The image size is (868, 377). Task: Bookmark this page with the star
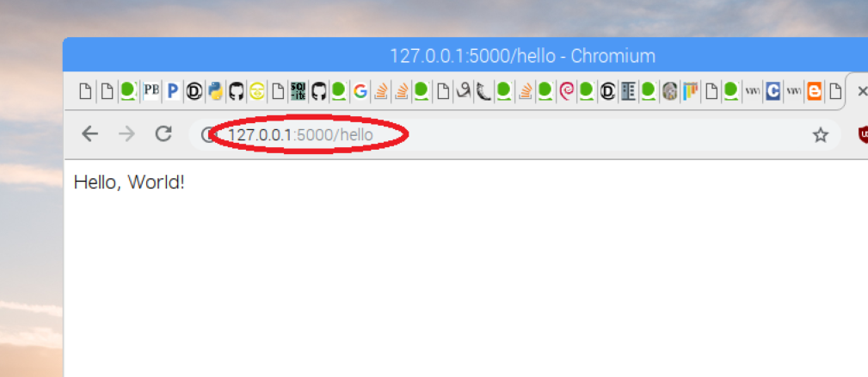point(821,134)
